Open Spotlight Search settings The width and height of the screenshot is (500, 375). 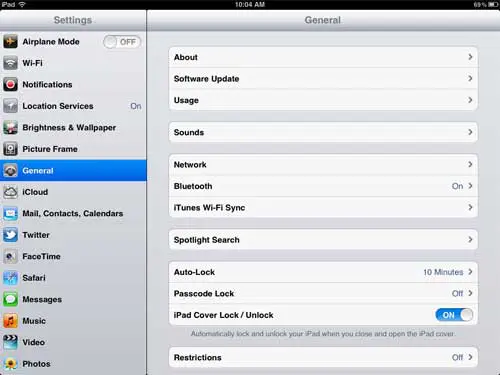(x=323, y=240)
